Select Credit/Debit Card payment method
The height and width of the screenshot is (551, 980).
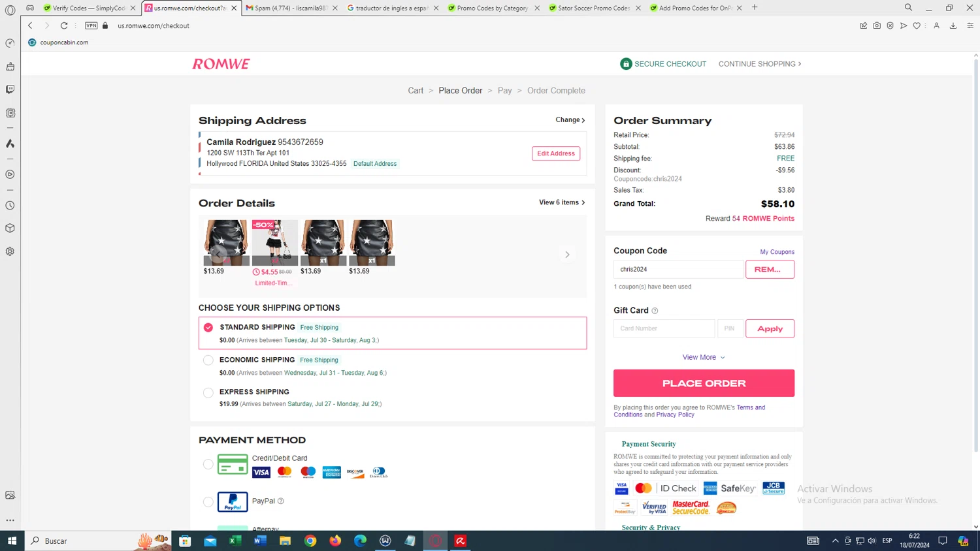(208, 464)
